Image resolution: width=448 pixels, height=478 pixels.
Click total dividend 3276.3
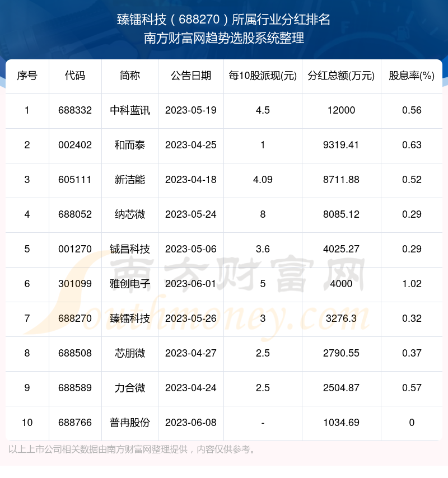coord(341,319)
